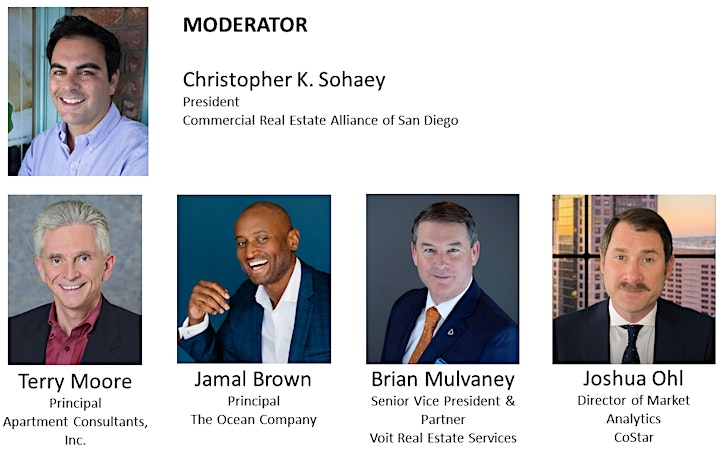Select the Brian Mulvaney name label

click(443, 379)
